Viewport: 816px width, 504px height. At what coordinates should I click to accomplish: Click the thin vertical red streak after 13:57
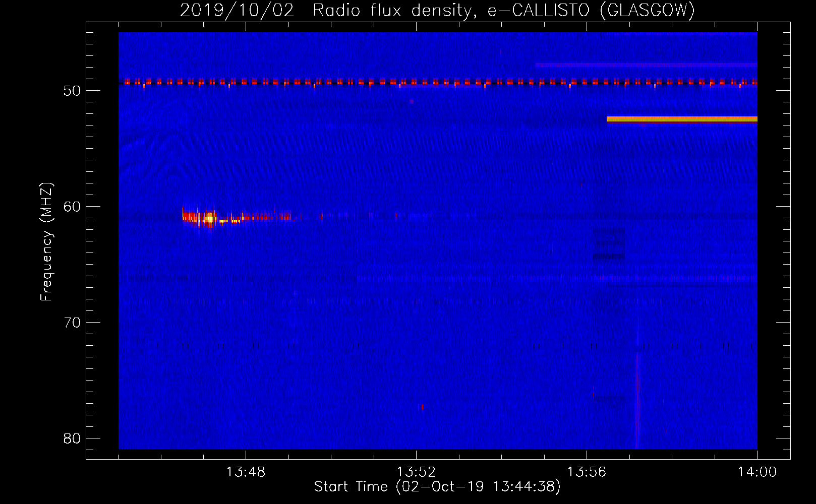click(x=637, y=401)
